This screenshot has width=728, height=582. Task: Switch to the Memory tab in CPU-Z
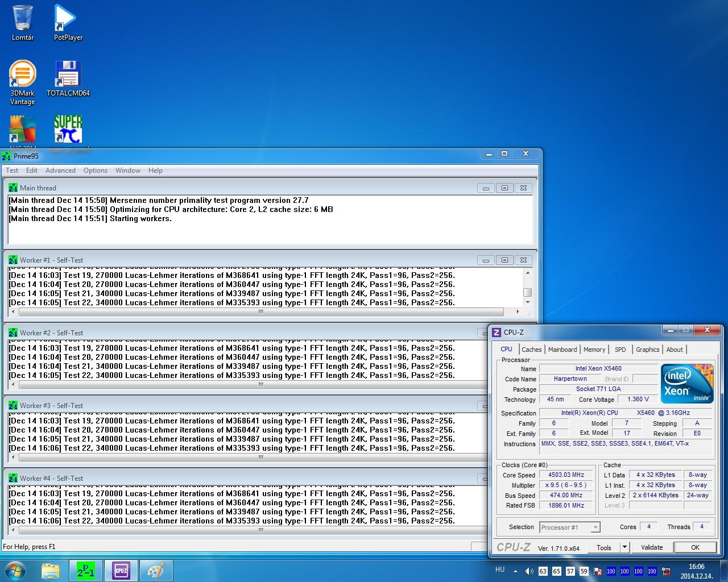coord(594,350)
